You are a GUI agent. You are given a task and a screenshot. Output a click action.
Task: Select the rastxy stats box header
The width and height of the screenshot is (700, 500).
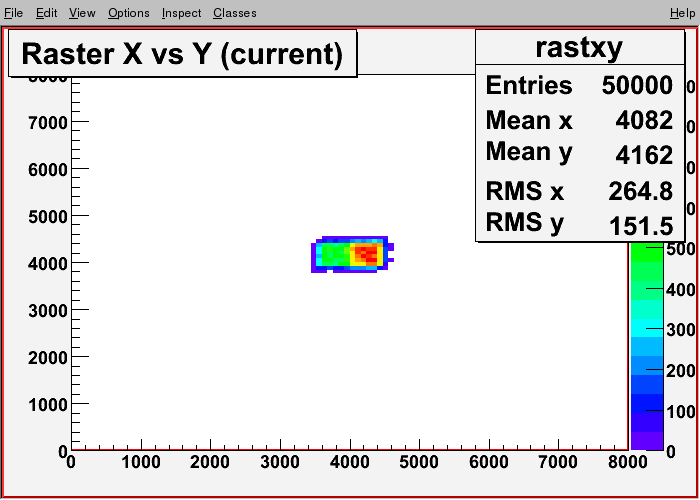point(579,47)
